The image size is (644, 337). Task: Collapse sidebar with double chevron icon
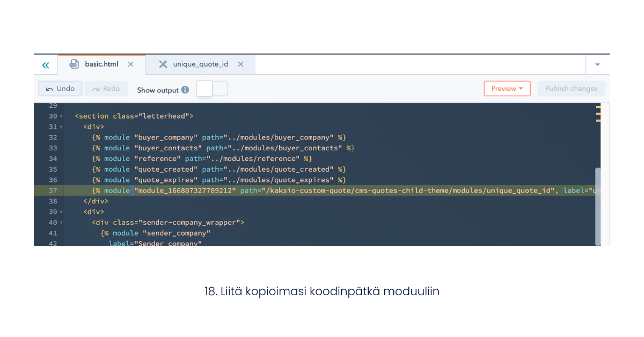coord(46,65)
